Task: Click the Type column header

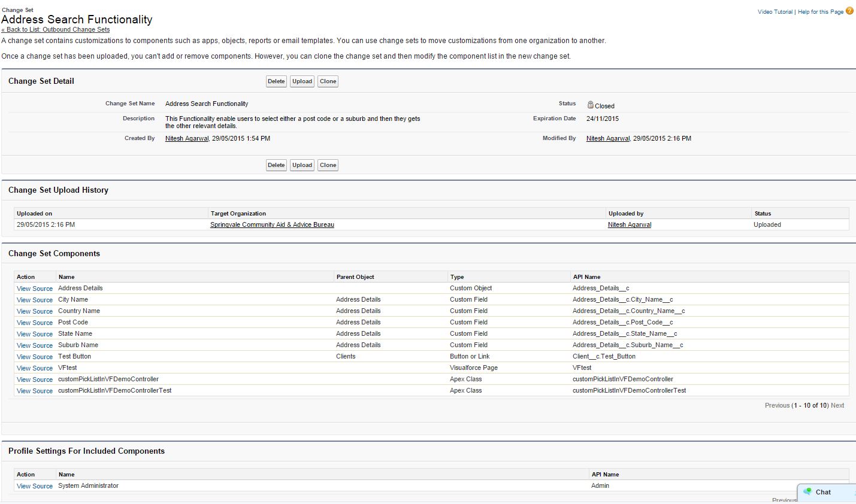Action: pos(457,277)
